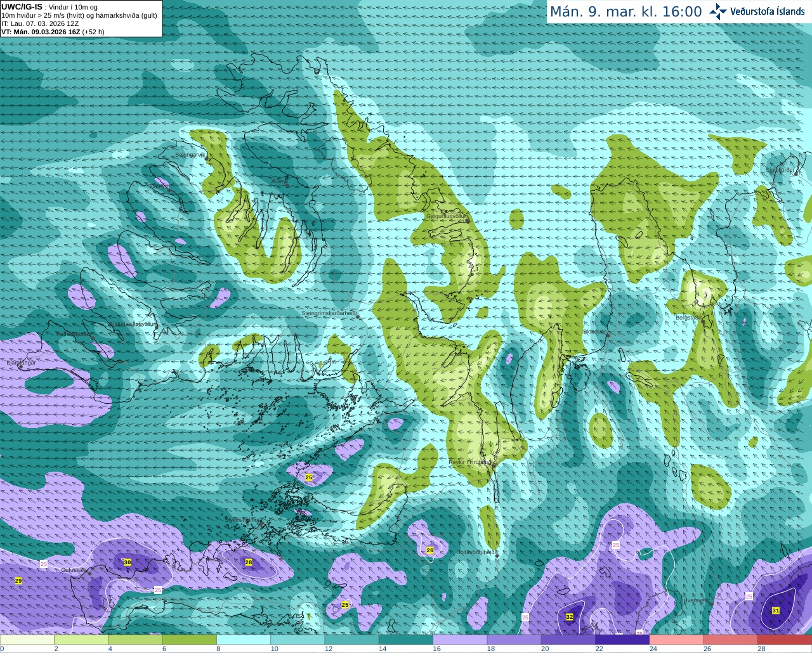Image resolution: width=812 pixels, height=653 pixels.
Task: Click the Patreksfjörður place label
Action: pyautogui.click(x=75, y=334)
